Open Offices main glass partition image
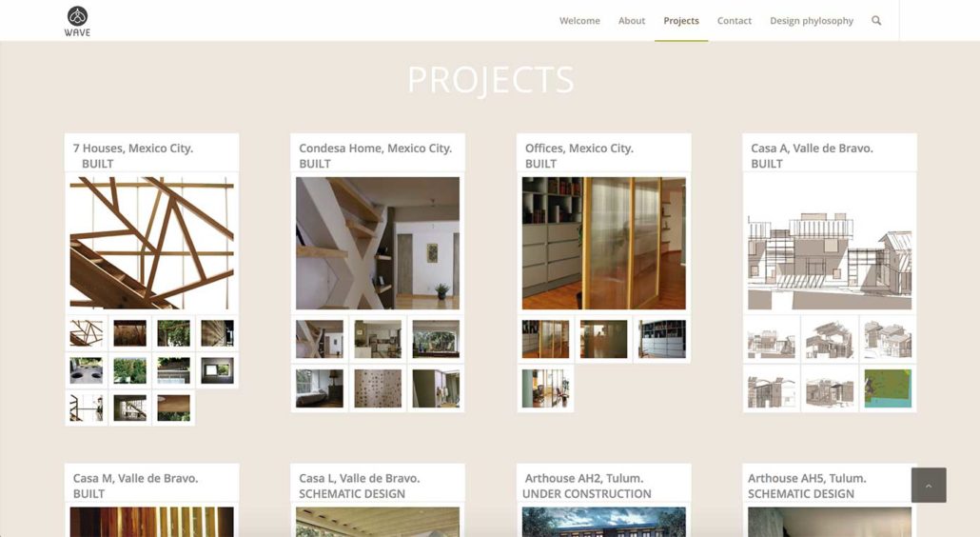Viewport: 980px width, 537px height. point(604,243)
